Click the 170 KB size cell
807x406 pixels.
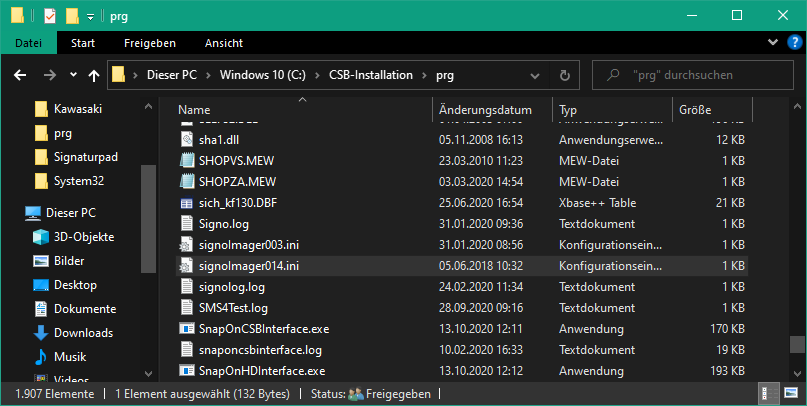727,329
